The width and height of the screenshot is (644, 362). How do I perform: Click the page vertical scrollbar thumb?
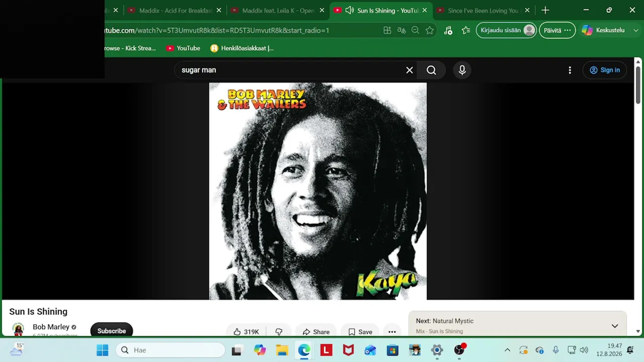click(x=638, y=85)
